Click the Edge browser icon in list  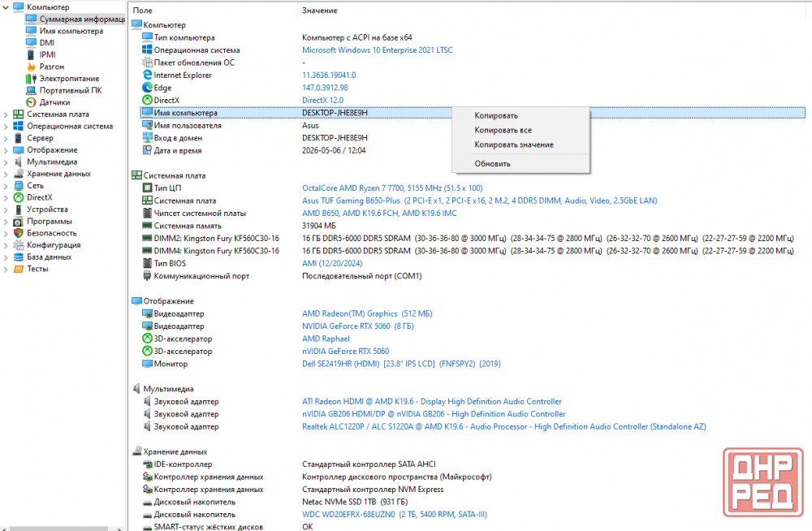point(147,88)
